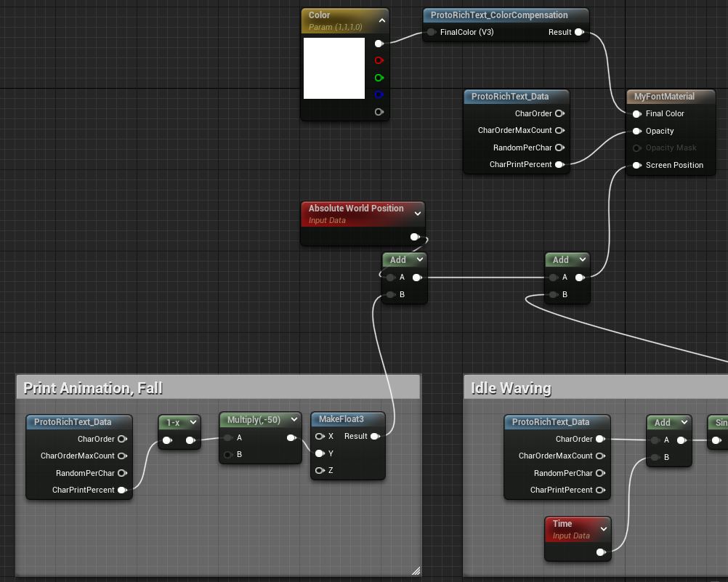Click the Screen Position input pin
728x582 pixels.
[636, 165]
